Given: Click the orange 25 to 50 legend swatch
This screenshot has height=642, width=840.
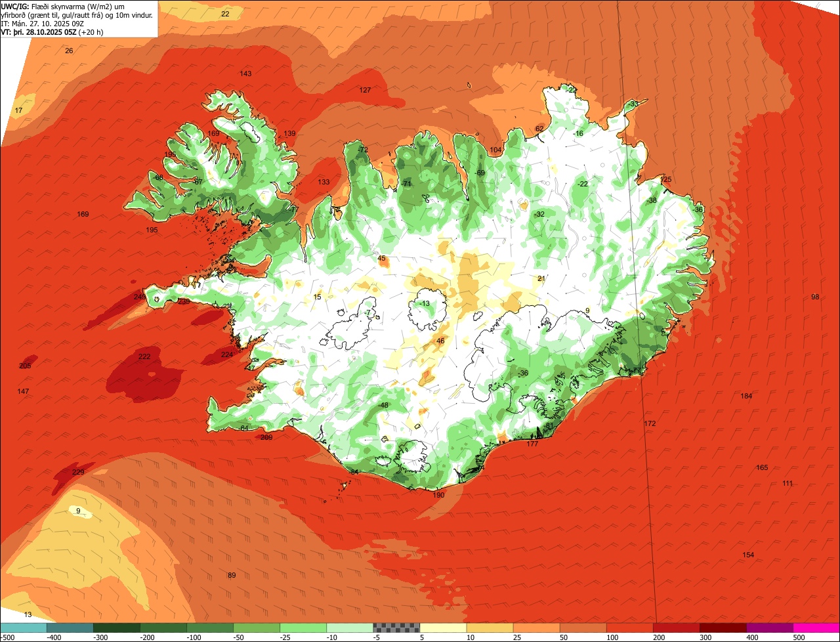Looking at the screenshot, I should (536, 628).
